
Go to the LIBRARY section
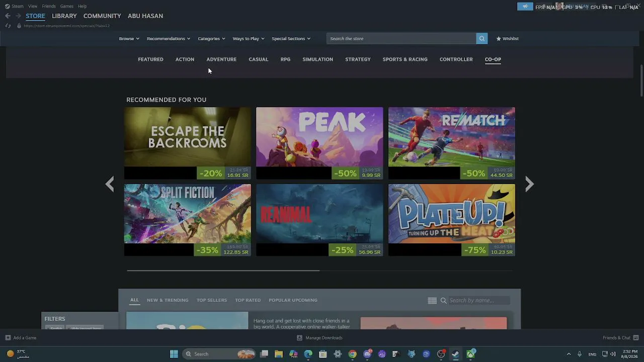coord(64,16)
